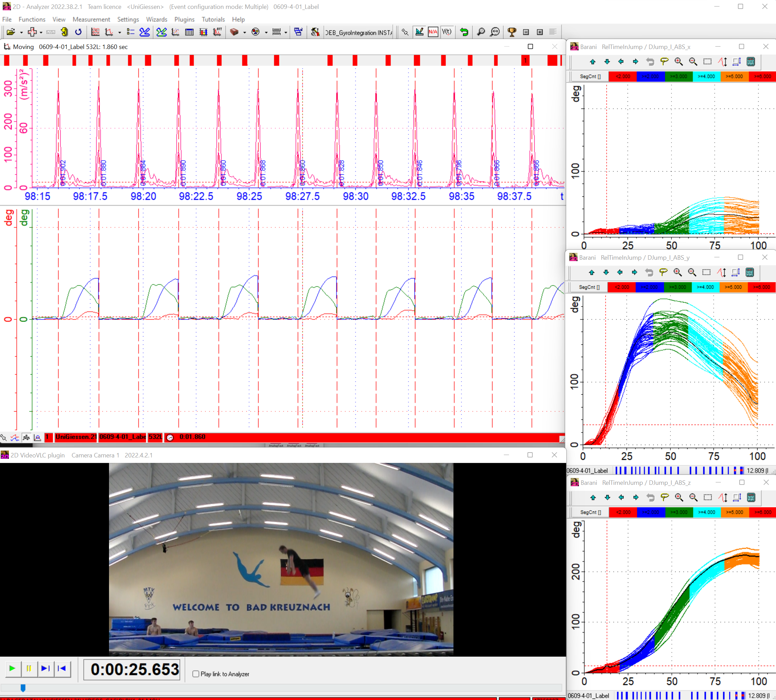Click SegCnt [] label in DJump_I_ABS_y window
The height and width of the screenshot is (700, 776).
590,287
